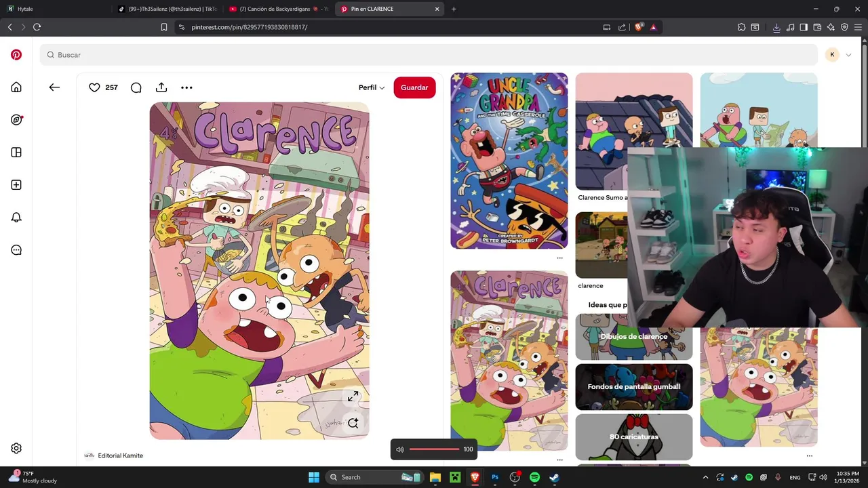Open Steam from the taskbar
This screenshot has width=868, height=488.
(x=554, y=477)
